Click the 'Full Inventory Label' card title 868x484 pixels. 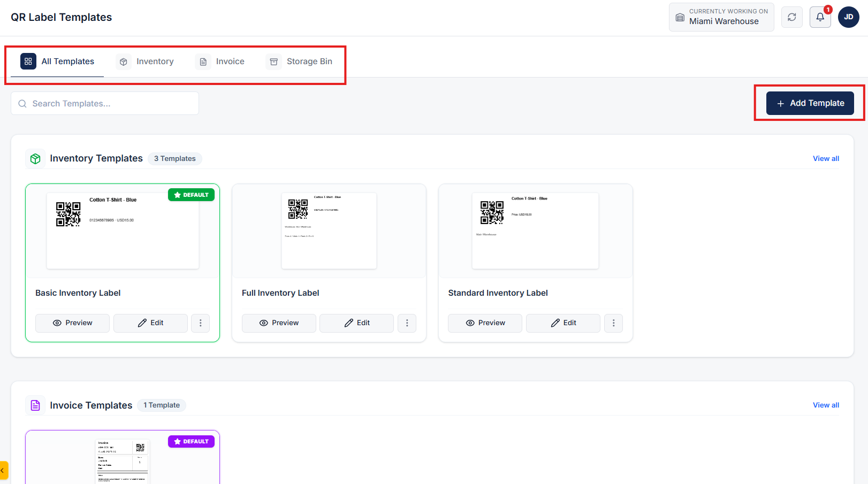pos(280,293)
